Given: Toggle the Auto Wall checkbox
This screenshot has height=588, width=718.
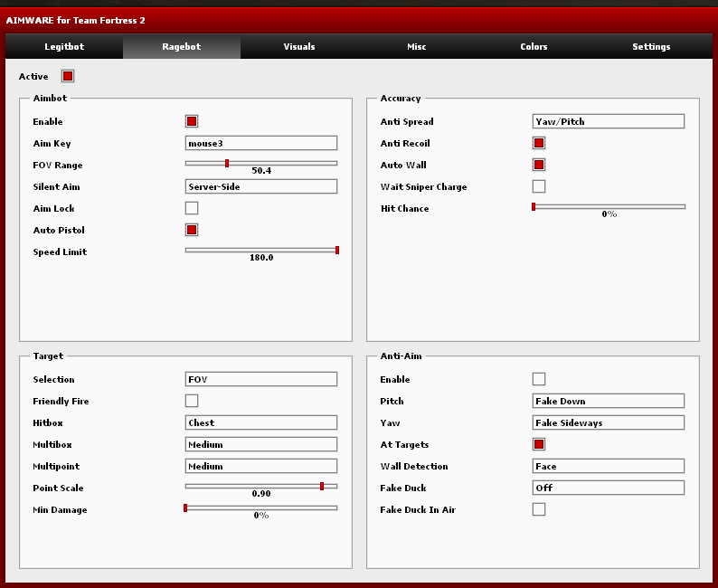Looking at the screenshot, I should click(x=539, y=165).
